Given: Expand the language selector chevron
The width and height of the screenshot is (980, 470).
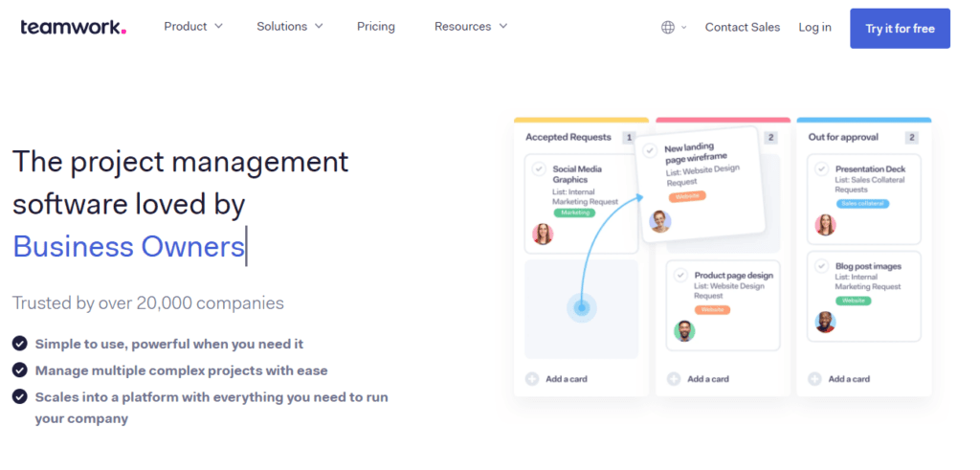Looking at the screenshot, I should click(683, 28).
